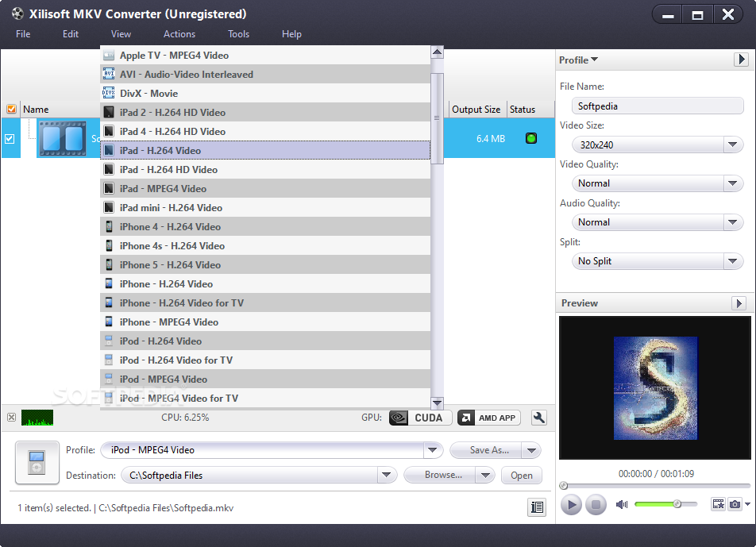Take a snapshot with the camera icon
This screenshot has width=756, height=547.
[735, 504]
